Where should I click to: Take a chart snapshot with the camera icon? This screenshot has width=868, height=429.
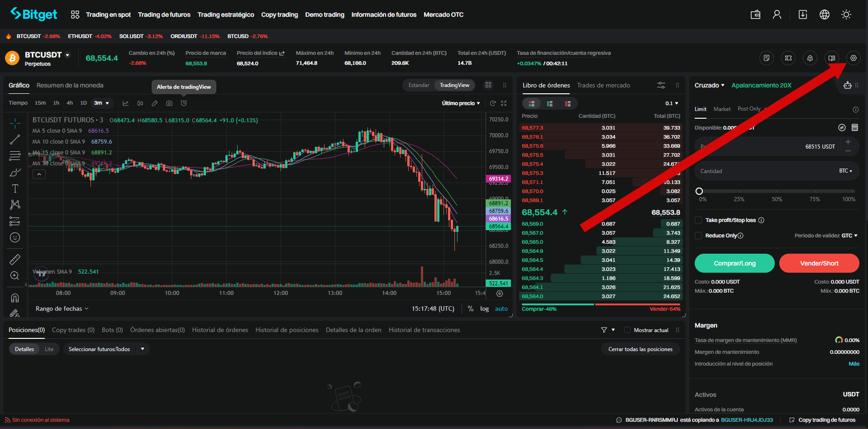pos(169,103)
